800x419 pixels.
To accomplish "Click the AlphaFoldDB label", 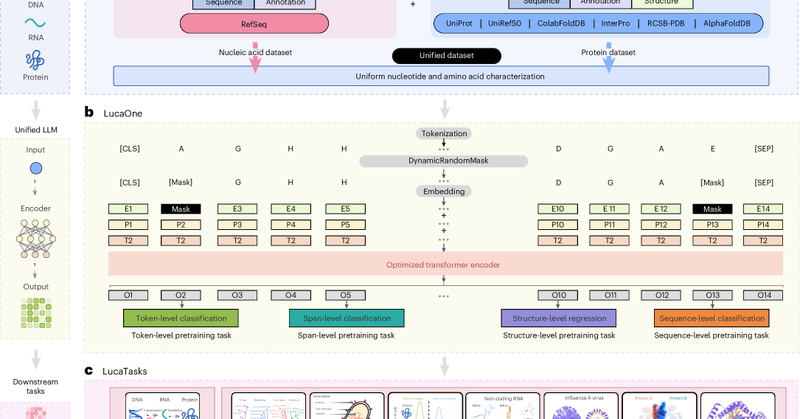I will (x=727, y=23).
